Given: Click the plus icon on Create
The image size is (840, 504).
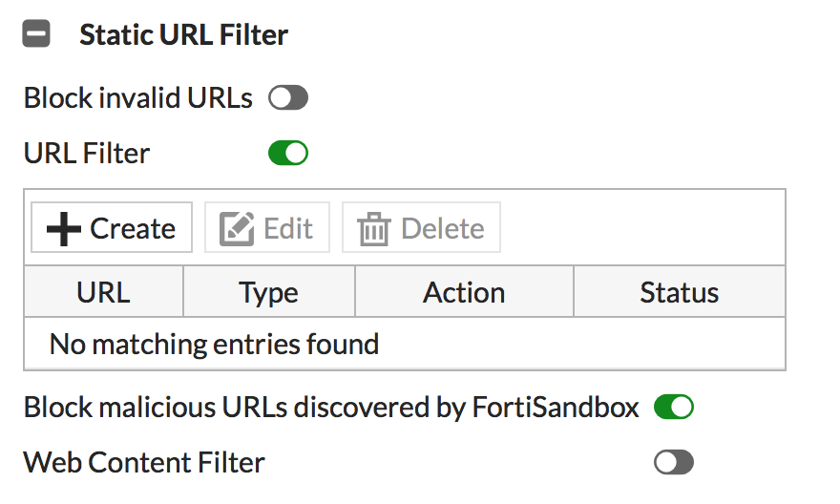Looking at the screenshot, I should click(x=64, y=229).
